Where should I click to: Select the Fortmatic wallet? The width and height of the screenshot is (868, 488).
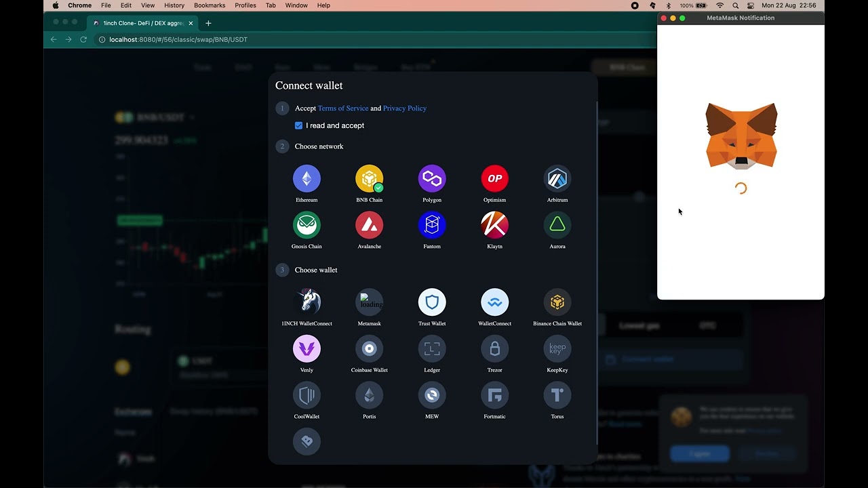click(x=495, y=395)
